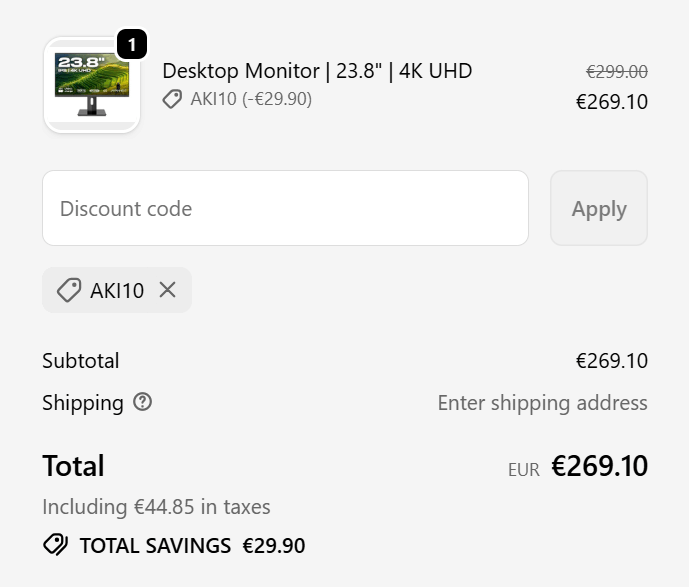Click the Including €44.85 in taxes text
This screenshot has height=587, width=689.
click(156, 507)
